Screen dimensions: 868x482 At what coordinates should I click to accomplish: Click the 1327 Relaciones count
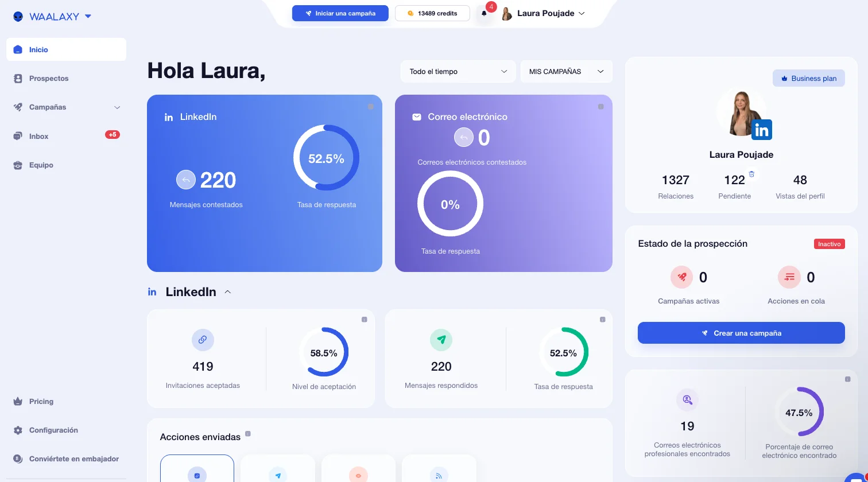coord(676,180)
